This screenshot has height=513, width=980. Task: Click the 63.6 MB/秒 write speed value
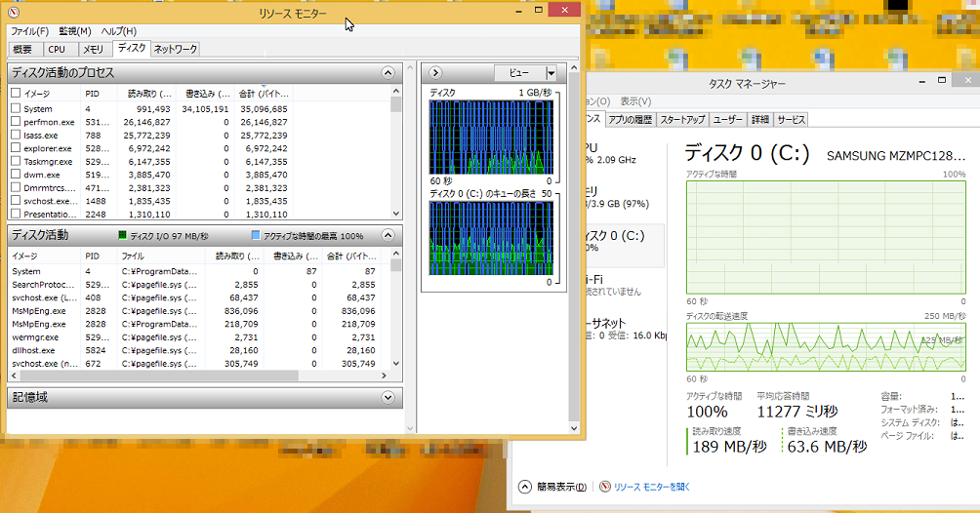(x=827, y=447)
